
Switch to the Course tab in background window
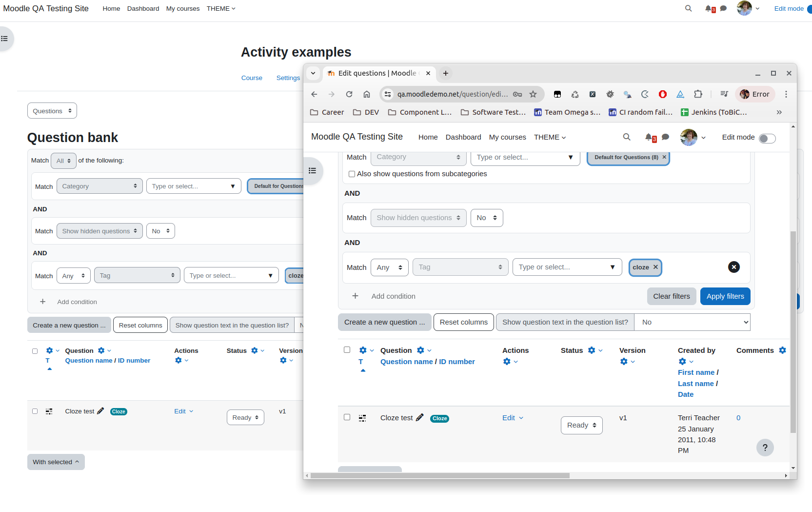252,78
